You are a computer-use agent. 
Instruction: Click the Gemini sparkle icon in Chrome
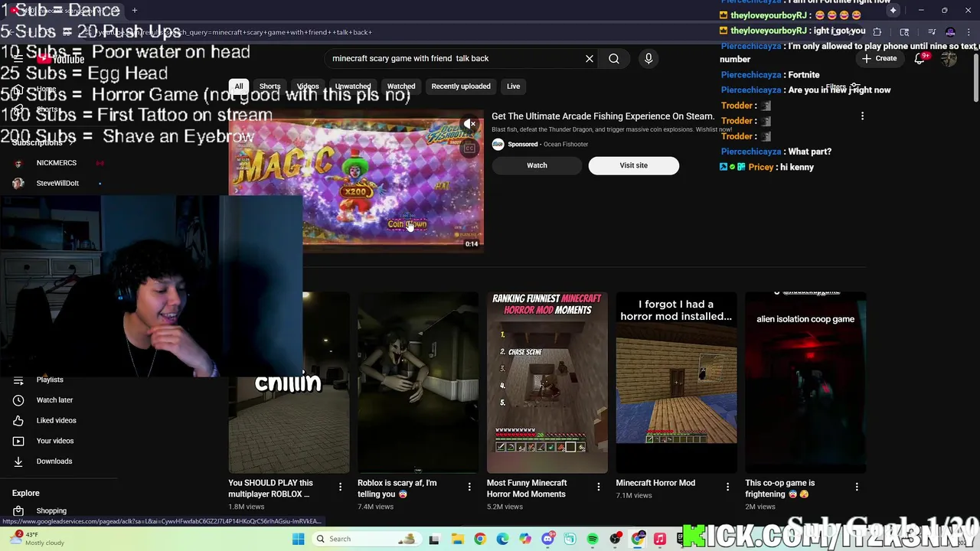click(x=893, y=10)
